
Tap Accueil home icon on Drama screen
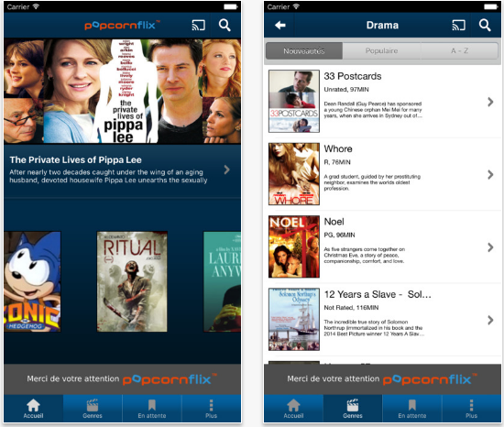(x=293, y=409)
